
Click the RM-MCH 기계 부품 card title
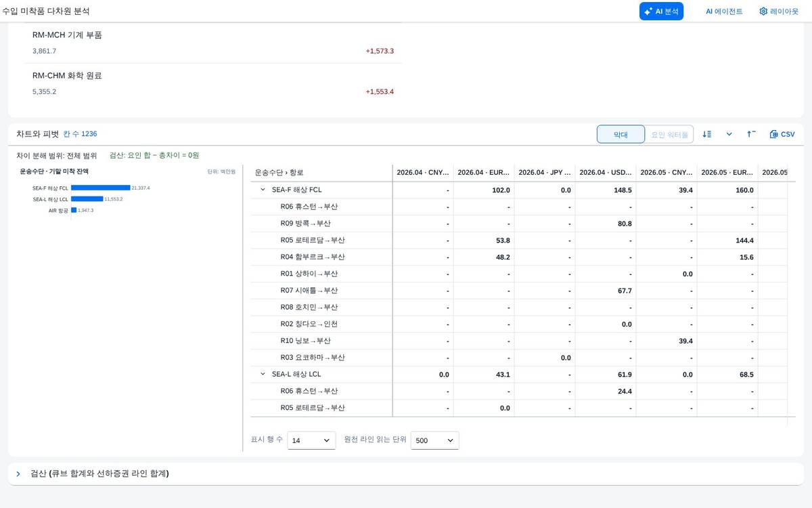click(67, 35)
